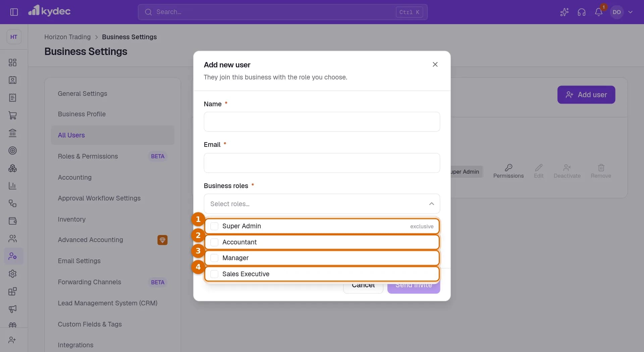Check the Accountant role checkbox
The image size is (644, 352).
coord(214,242)
